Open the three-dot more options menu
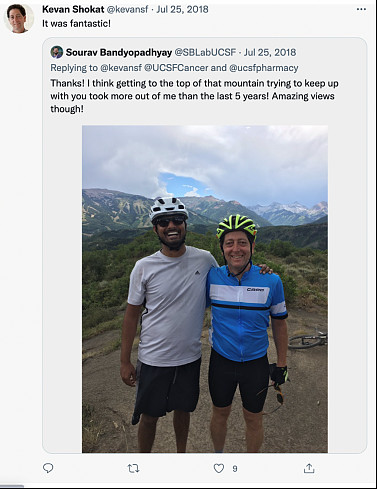This screenshot has height=489, width=377. pyautogui.click(x=361, y=9)
